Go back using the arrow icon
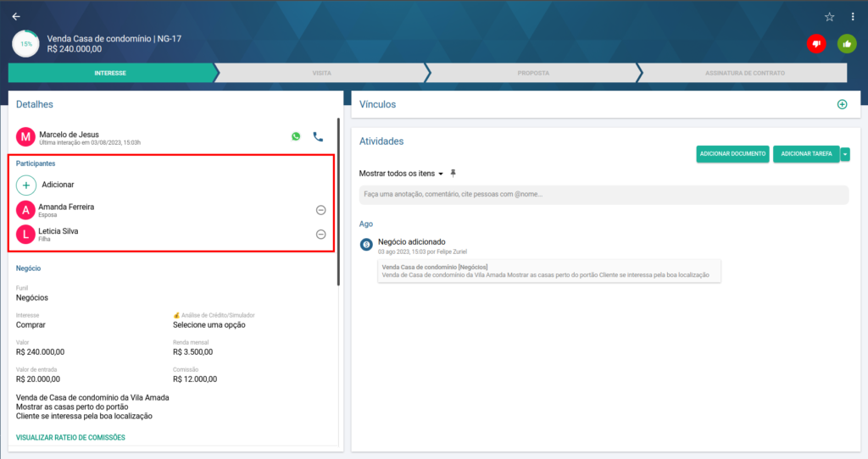This screenshot has width=868, height=459. (16, 17)
